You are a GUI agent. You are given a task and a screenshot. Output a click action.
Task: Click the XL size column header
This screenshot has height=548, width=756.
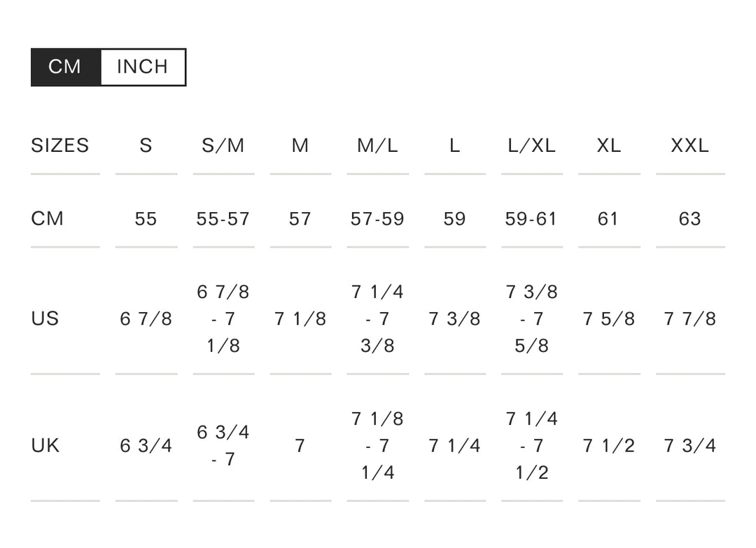point(609,146)
